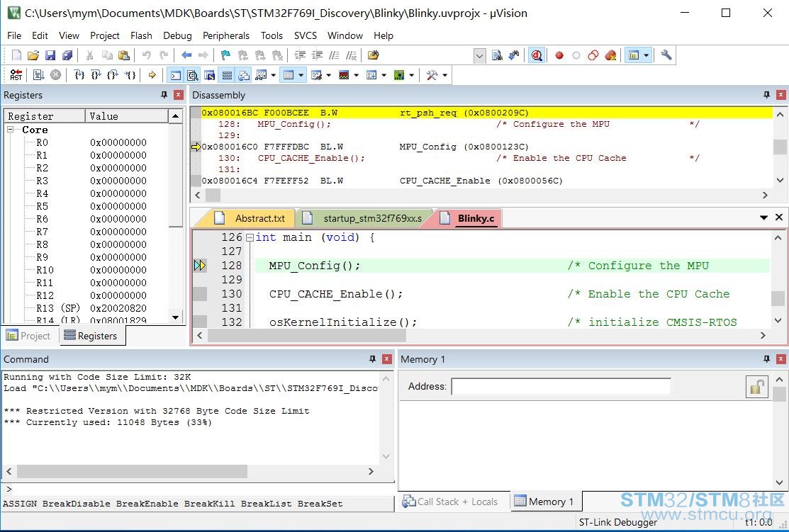Click the Save All files icon
The width and height of the screenshot is (789, 532).
pos(67,55)
